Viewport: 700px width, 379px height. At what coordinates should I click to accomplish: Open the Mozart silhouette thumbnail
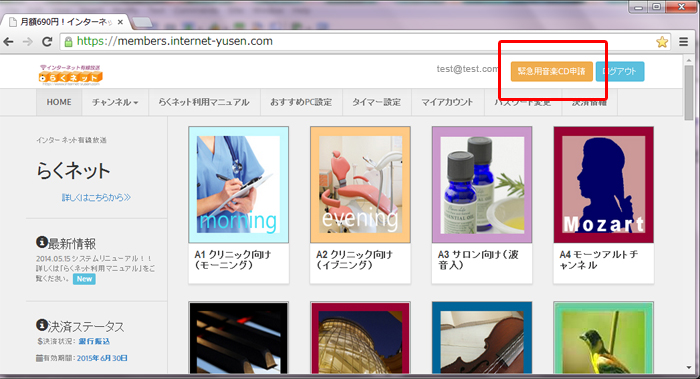coord(604,184)
